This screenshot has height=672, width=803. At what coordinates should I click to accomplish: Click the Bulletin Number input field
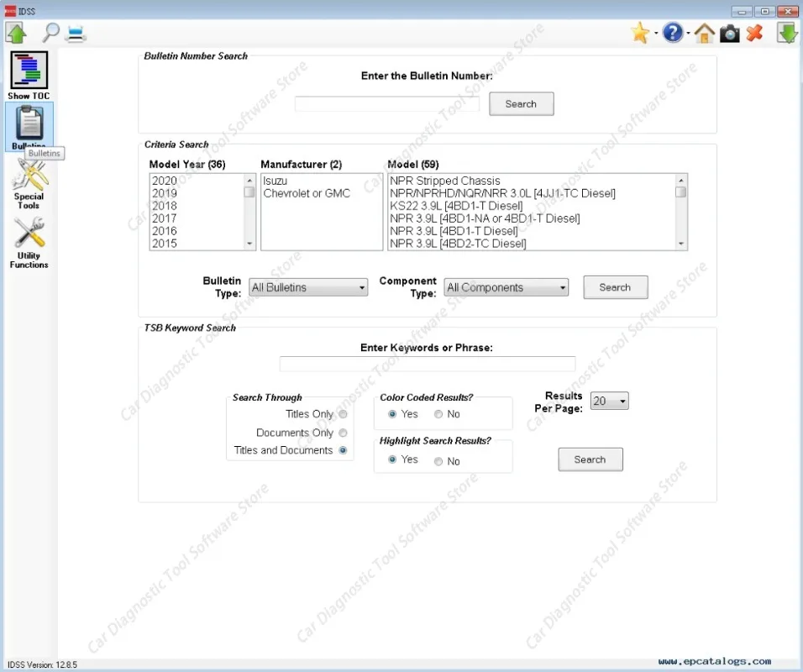387,104
